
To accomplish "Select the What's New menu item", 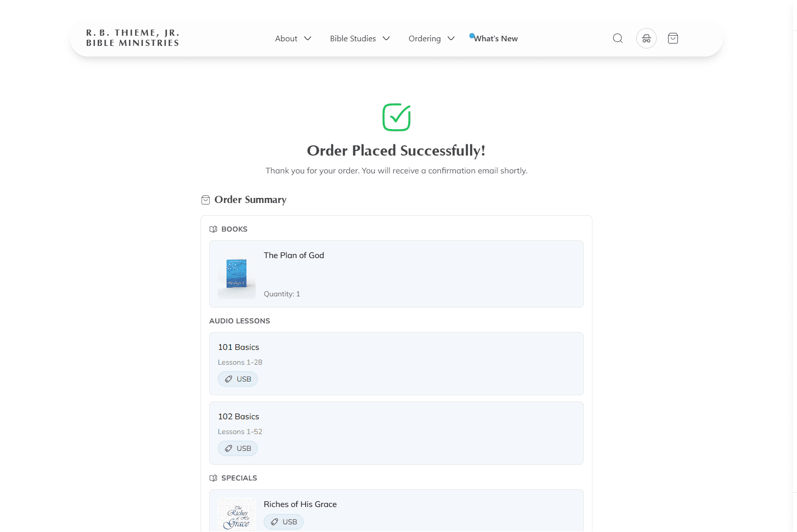I will pos(496,38).
